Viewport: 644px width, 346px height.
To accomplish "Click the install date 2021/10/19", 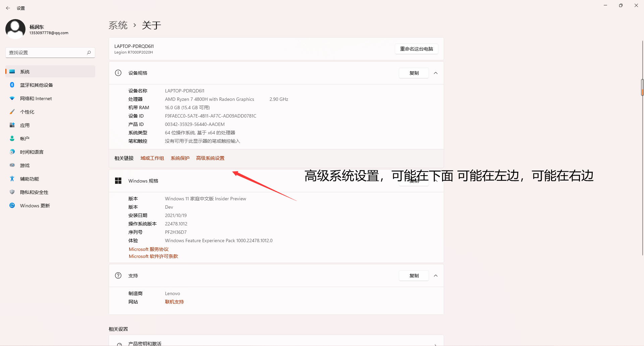I will (x=176, y=215).
